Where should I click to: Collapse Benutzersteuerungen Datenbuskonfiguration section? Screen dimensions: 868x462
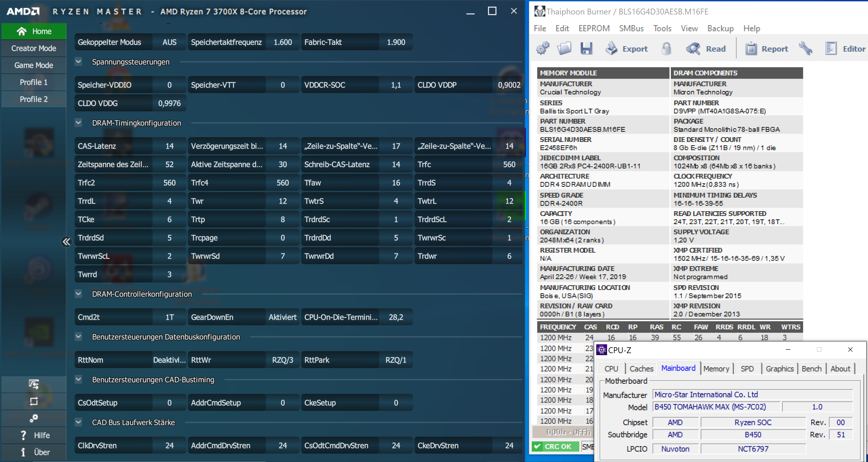click(x=78, y=337)
